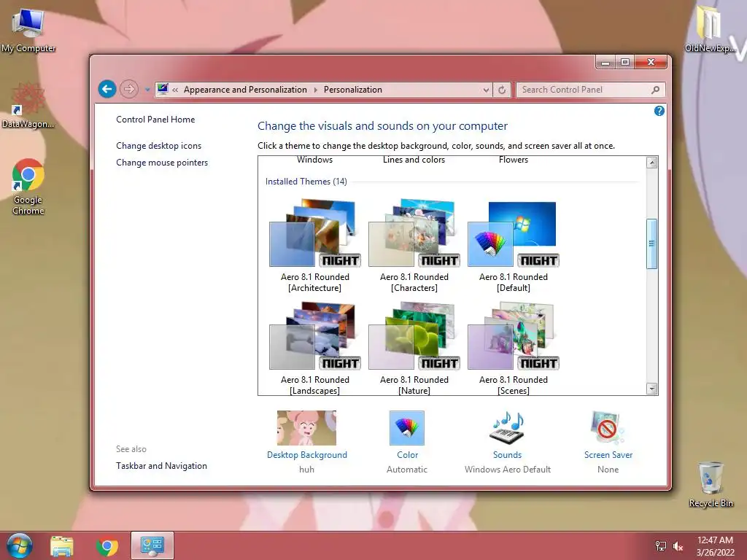Select the DataWagon desktop shortcut

point(28,105)
